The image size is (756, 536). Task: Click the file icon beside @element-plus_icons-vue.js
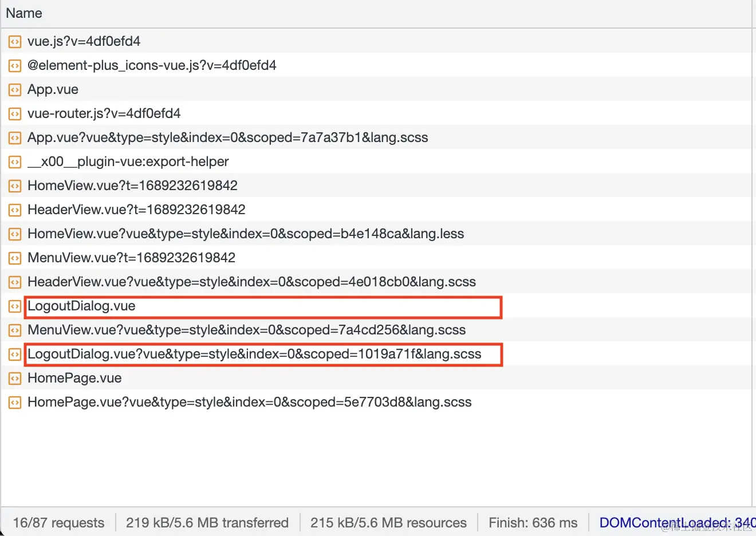tap(15, 66)
